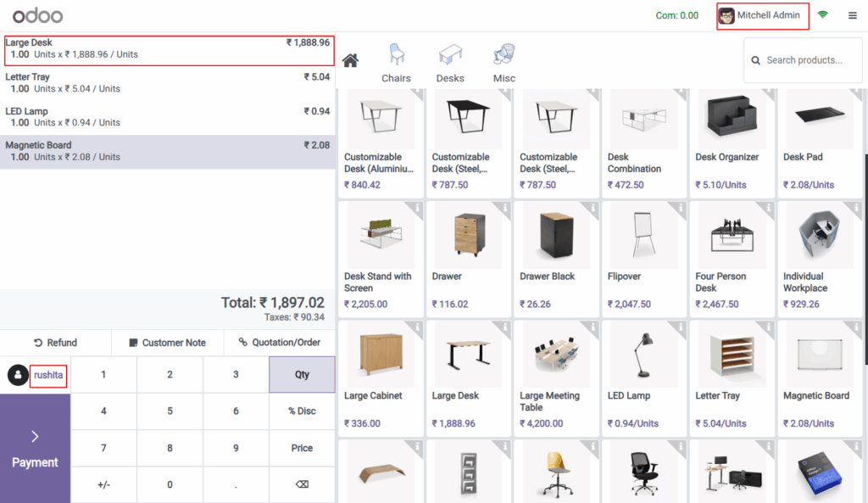Click the Search products field
868x503 pixels.
(801, 60)
